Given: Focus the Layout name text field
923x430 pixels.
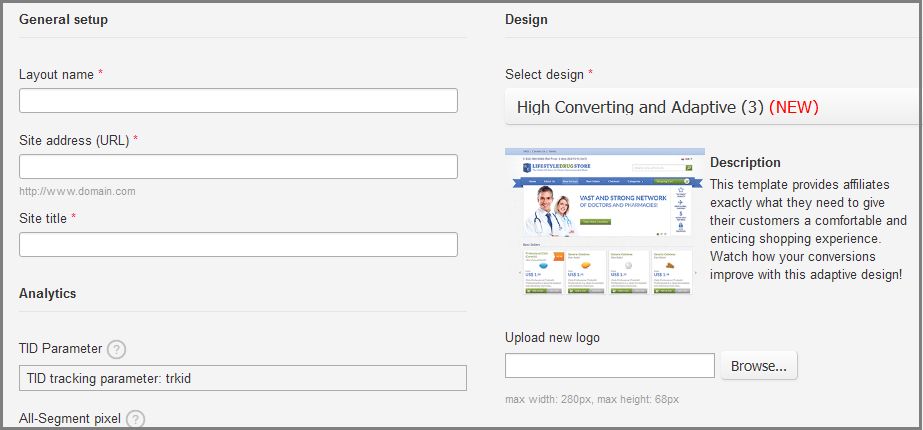Looking at the screenshot, I should (238, 101).
